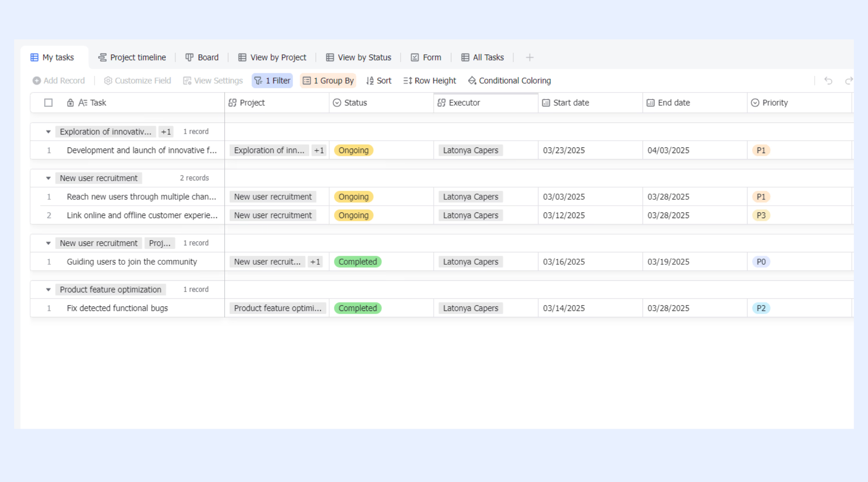This screenshot has height=482, width=868.
Task: Tick the select-all checkbox in header
Action: pos(48,103)
